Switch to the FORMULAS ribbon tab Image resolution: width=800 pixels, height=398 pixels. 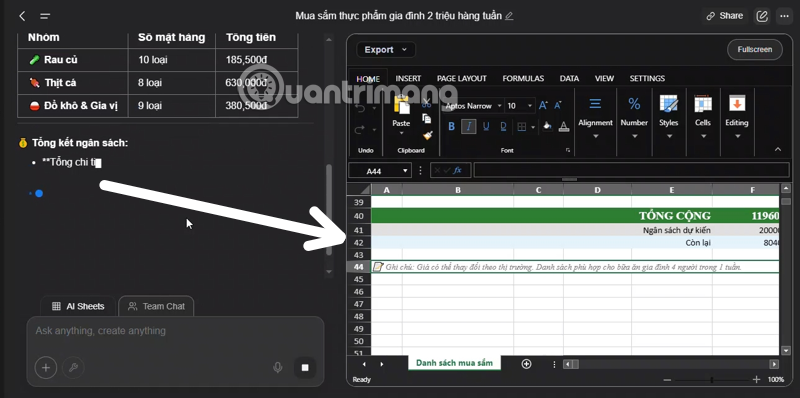tap(523, 79)
